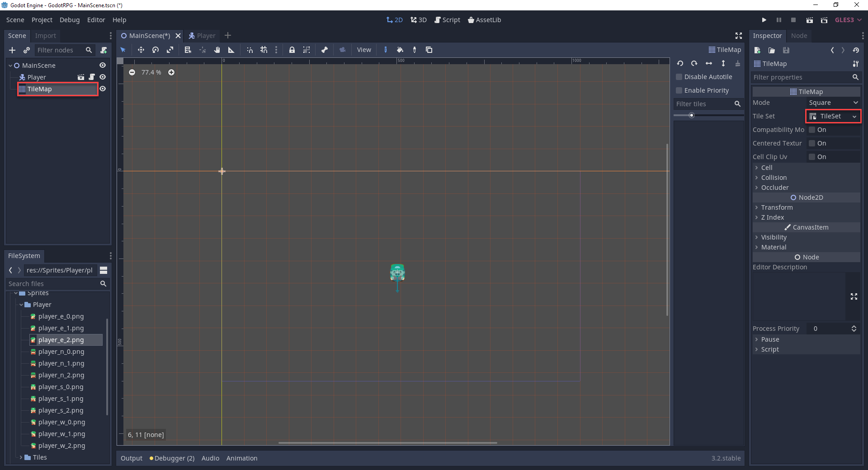Select the Ruler Mode tool
Image resolution: width=868 pixels, height=470 pixels.
pos(231,50)
